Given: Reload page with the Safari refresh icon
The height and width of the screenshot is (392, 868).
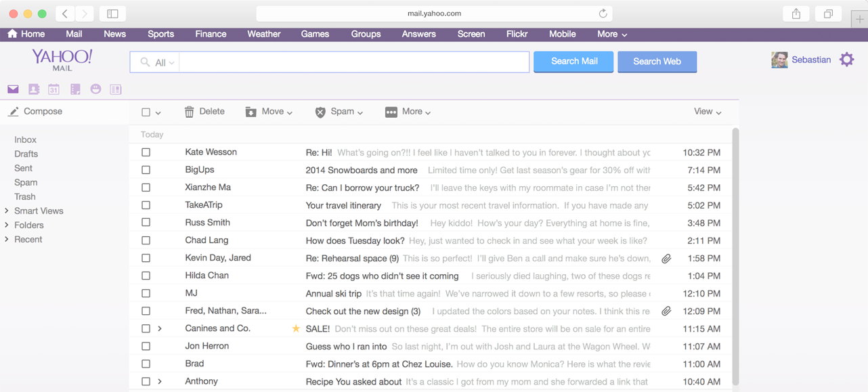Looking at the screenshot, I should coord(603,14).
